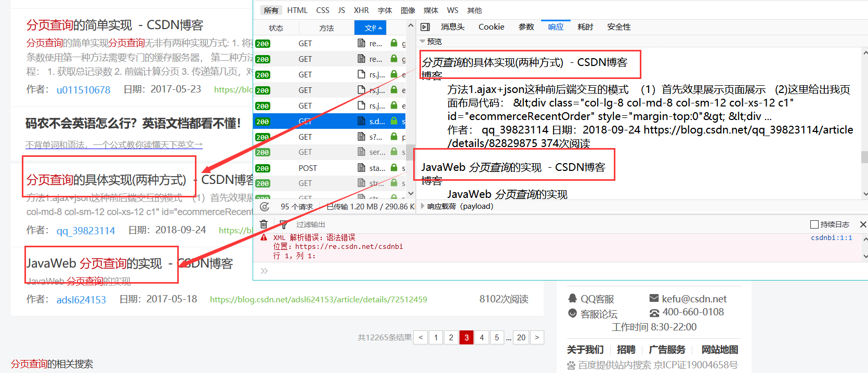This screenshot has width=868, height=373.
Task: Click the 客服论坛 chat icon
Action: 572,313
